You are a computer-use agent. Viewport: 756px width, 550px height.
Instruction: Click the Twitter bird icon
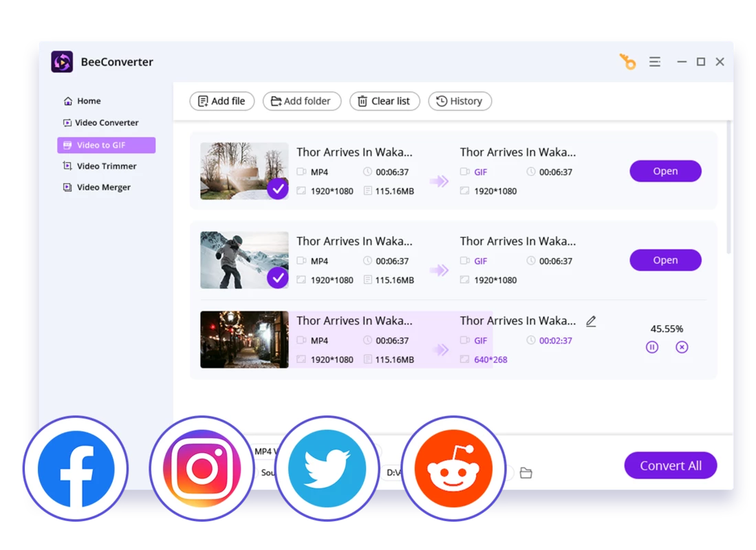tap(327, 469)
